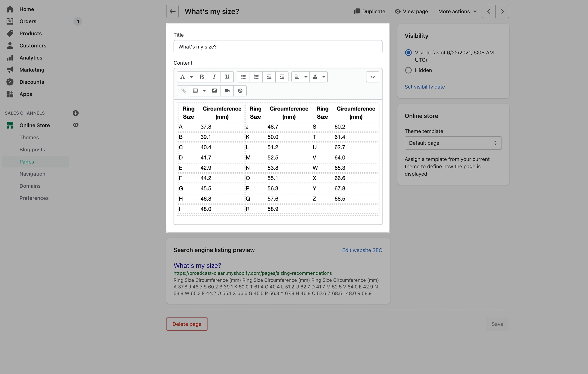Open Products in the sidebar
Screen dimensions: 588x374
[30, 33]
